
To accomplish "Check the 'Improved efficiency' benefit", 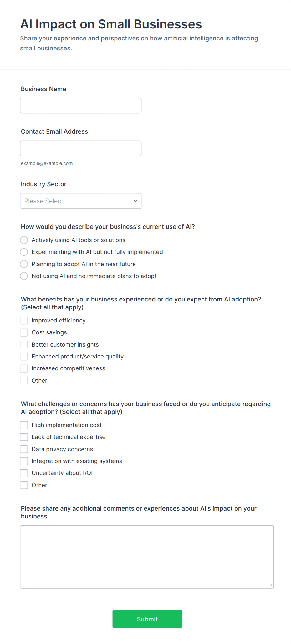I will click(24, 320).
